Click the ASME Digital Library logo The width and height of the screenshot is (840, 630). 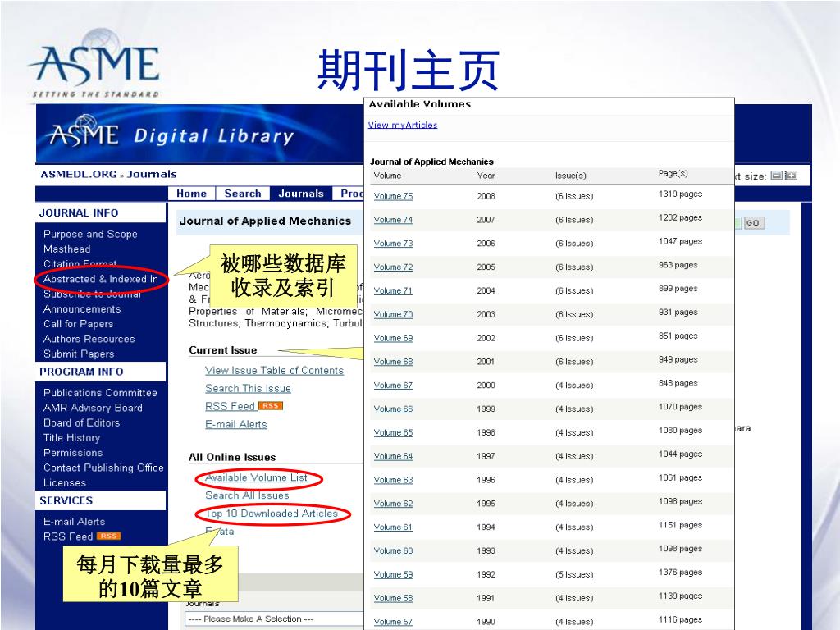[171, 134]
